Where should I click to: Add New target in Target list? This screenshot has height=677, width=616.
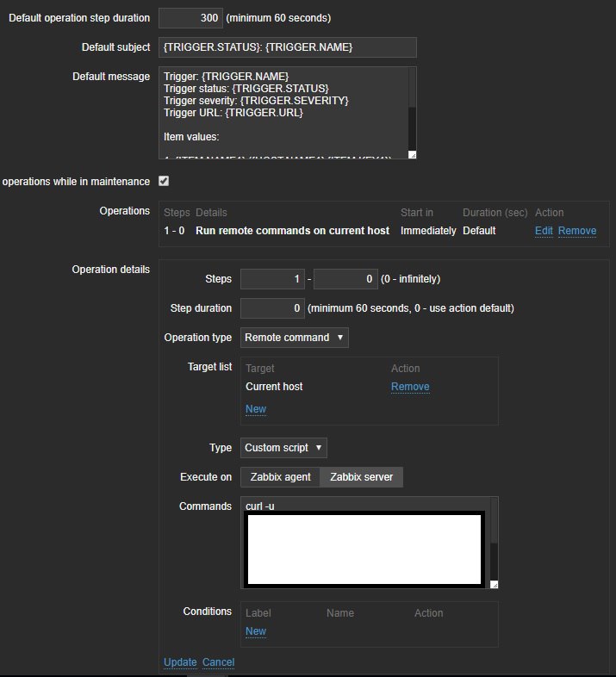point(256,409)
